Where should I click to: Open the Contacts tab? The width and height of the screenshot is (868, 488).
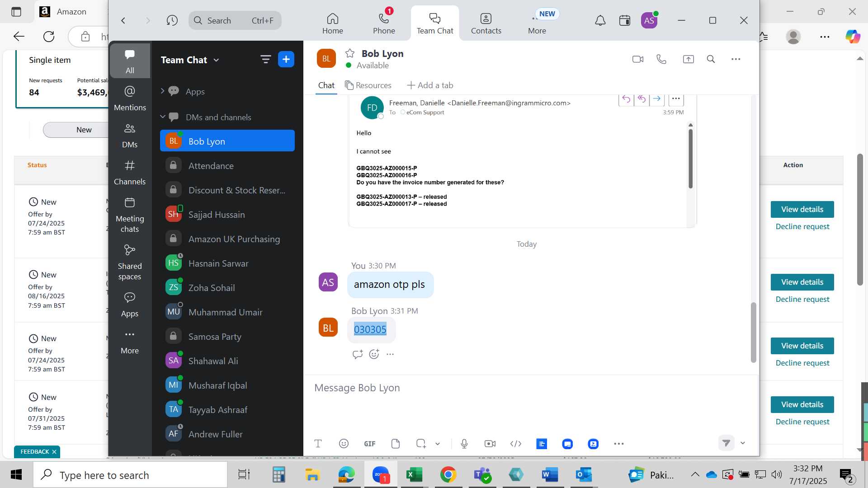coord(486,23)
